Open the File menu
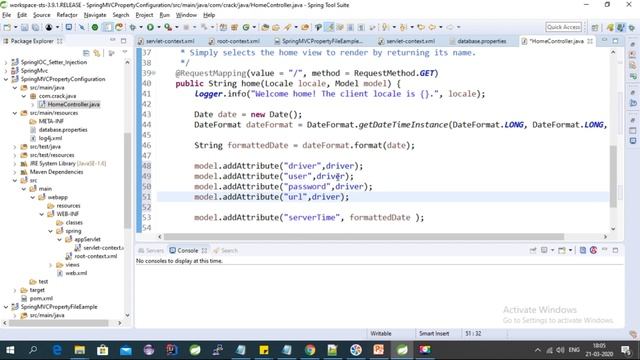The image size is (640, 360). 7,15
